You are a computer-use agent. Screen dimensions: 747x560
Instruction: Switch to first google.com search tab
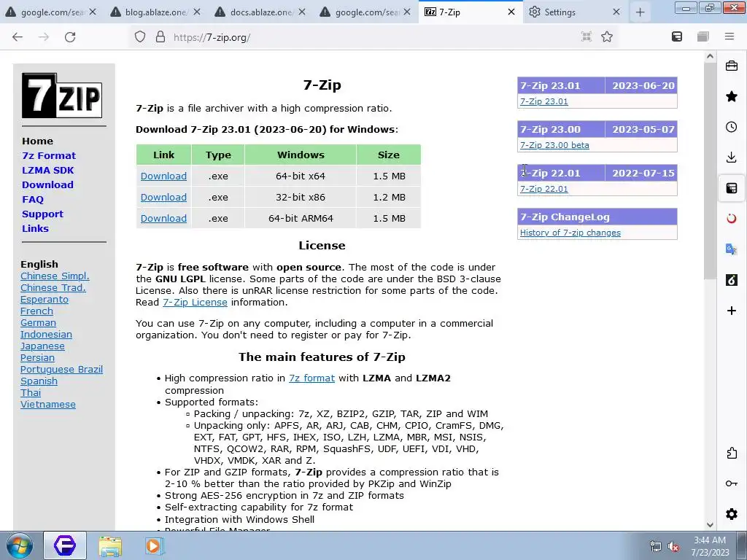point(50,12)
